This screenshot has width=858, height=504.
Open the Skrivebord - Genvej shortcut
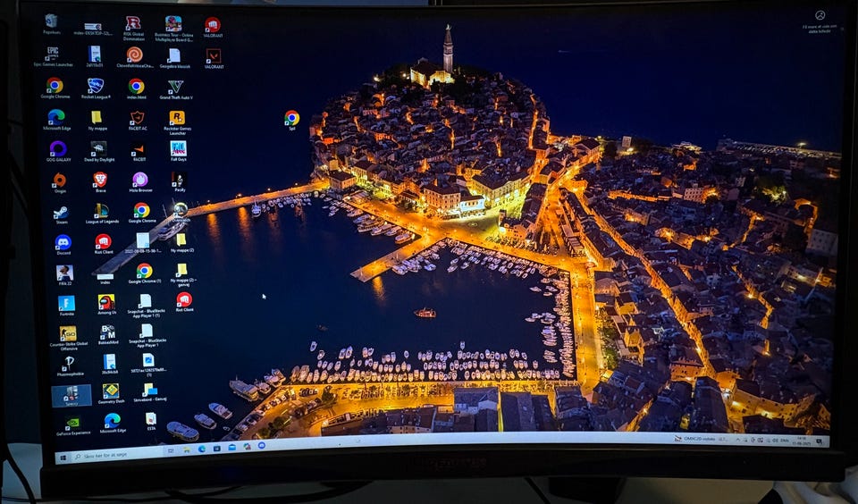[149, 393]
